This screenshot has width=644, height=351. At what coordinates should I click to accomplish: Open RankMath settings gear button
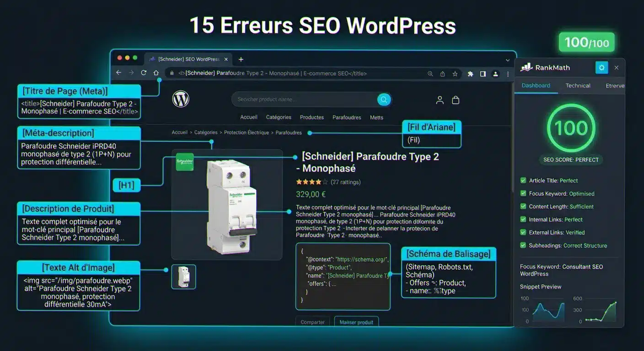tap(601, 68)
